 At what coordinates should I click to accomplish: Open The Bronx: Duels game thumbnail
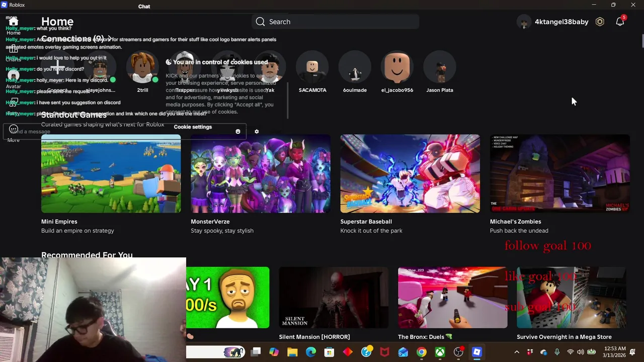point(453,298)
